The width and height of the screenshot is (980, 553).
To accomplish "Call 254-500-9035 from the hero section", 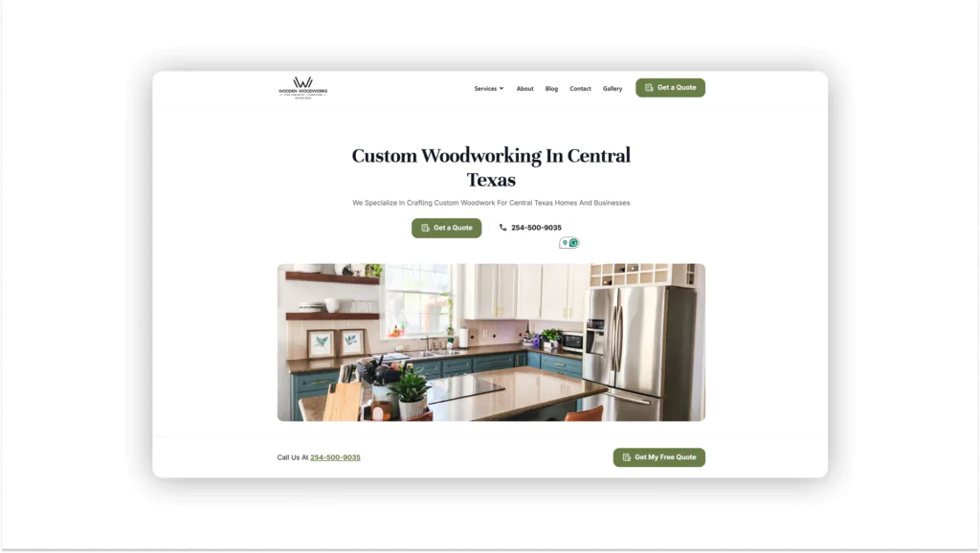I will click(x=536, y=228).
